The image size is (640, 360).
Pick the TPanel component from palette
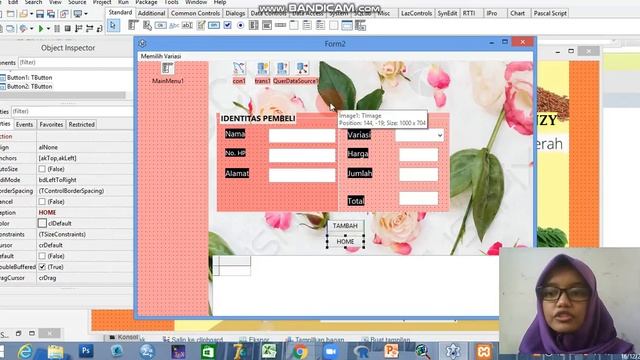[x=333, y=25]
